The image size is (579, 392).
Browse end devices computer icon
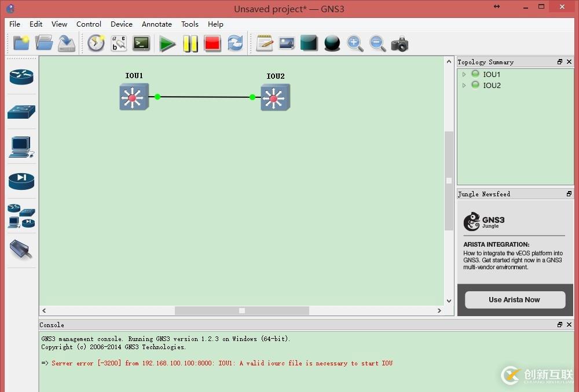pos(21,147)
